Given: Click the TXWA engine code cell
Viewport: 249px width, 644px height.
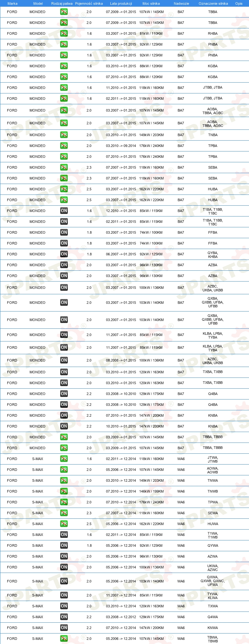Looking at the screenshot, I should pos(213,606).
